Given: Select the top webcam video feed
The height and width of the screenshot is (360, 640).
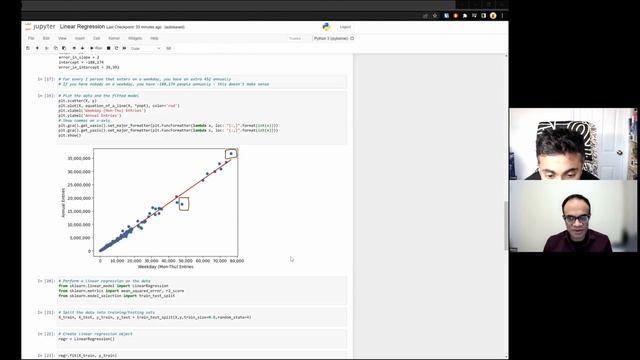Looking at the screenshot, I should tap(573, 144).
